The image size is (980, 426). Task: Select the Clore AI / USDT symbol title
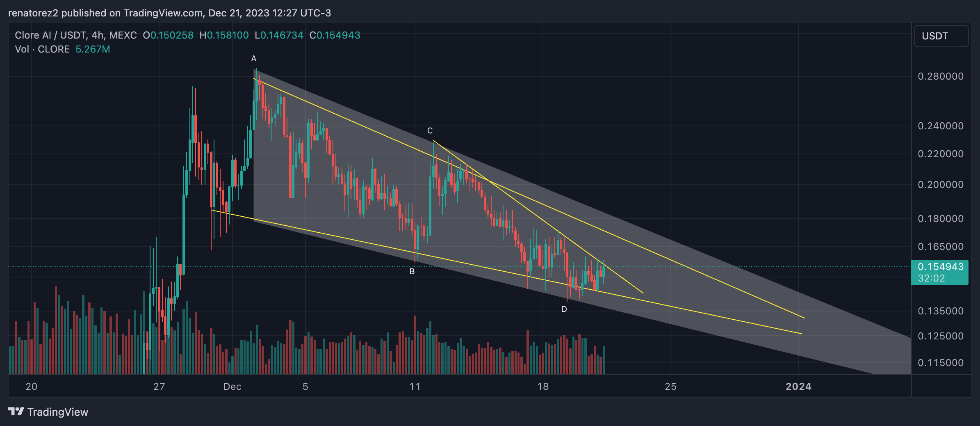(76, 35)
